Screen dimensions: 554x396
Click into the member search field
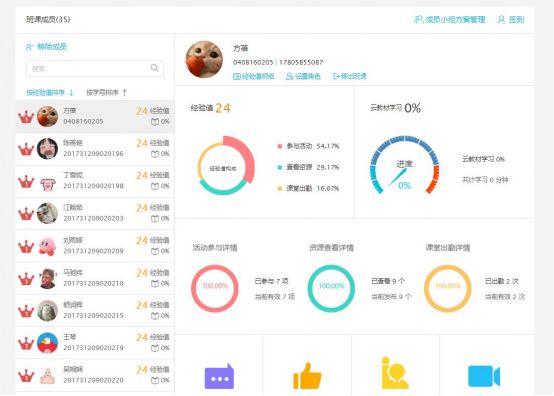[x=95, y=68]
